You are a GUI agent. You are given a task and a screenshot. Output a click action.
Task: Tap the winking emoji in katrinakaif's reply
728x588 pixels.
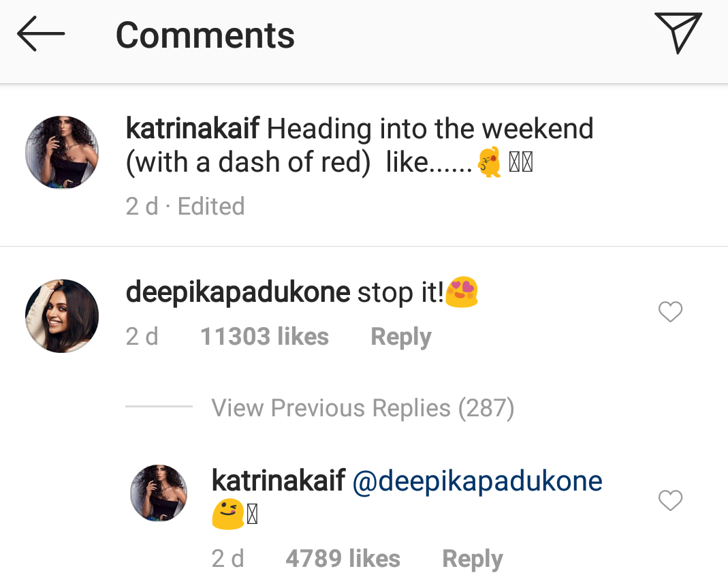(x=228, y=514)
